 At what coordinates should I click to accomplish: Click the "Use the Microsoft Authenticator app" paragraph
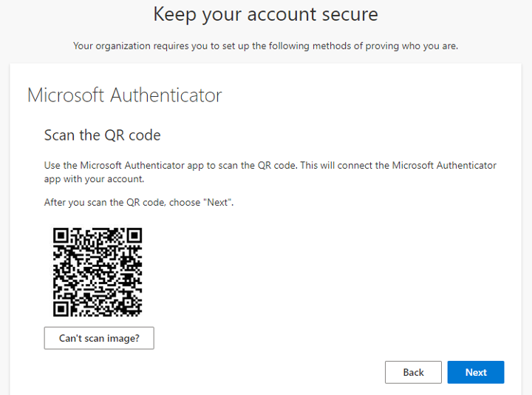pyautogui.click(x=270, y=172)
